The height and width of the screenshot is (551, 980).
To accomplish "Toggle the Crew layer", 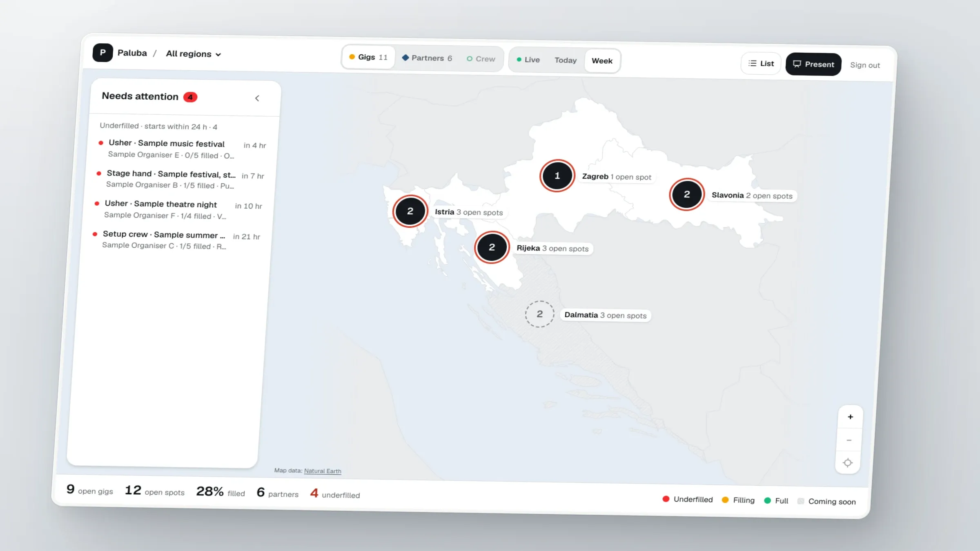I will pyautogui.click(x=481, y=59).
